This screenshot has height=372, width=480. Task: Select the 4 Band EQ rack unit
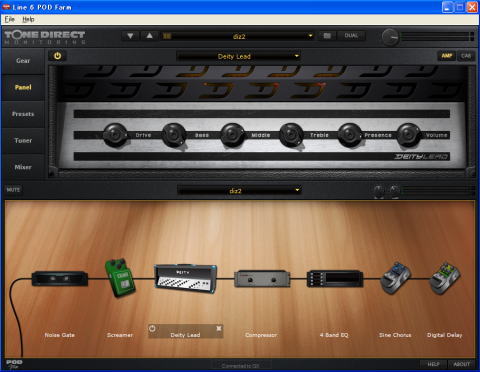[335, 279]
